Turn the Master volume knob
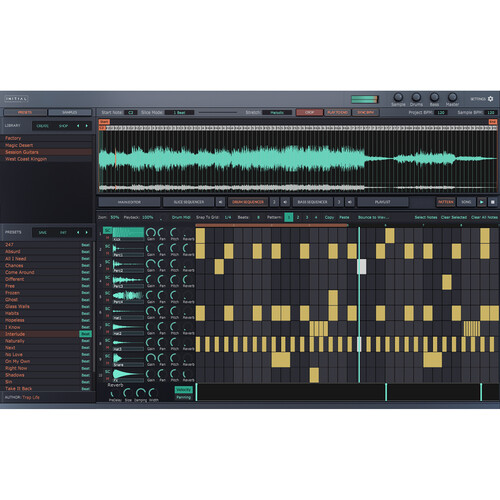 (452, 97)
